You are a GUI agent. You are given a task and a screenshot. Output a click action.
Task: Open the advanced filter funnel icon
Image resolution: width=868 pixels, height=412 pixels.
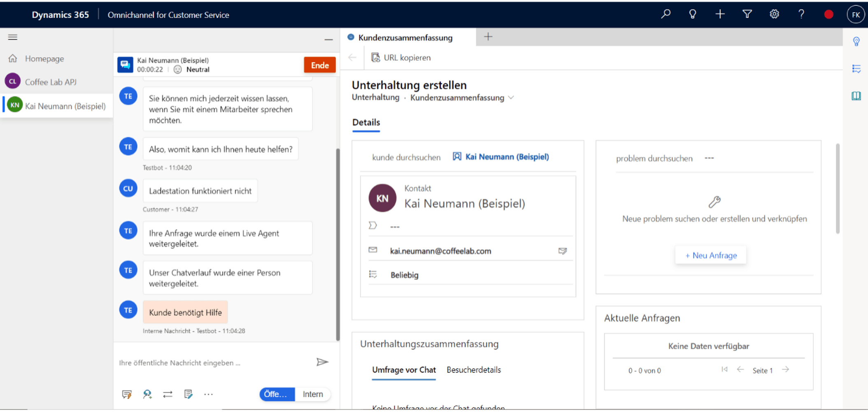click(747, 14)
